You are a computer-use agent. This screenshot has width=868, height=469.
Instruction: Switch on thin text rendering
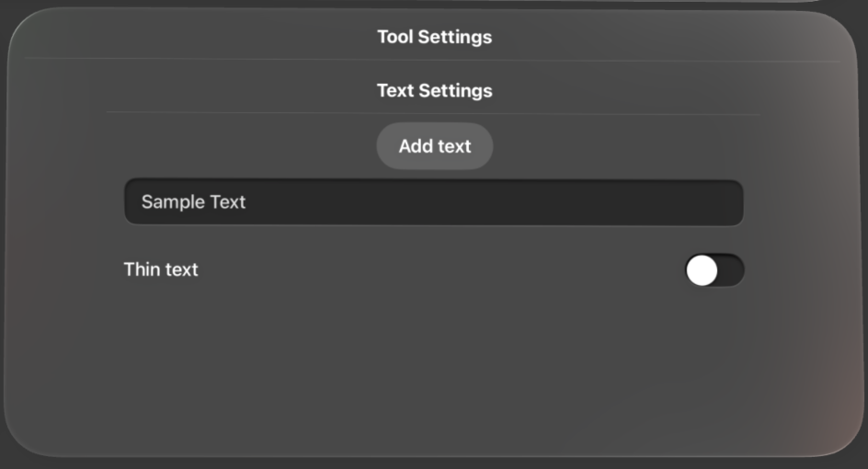pos(714,270)
